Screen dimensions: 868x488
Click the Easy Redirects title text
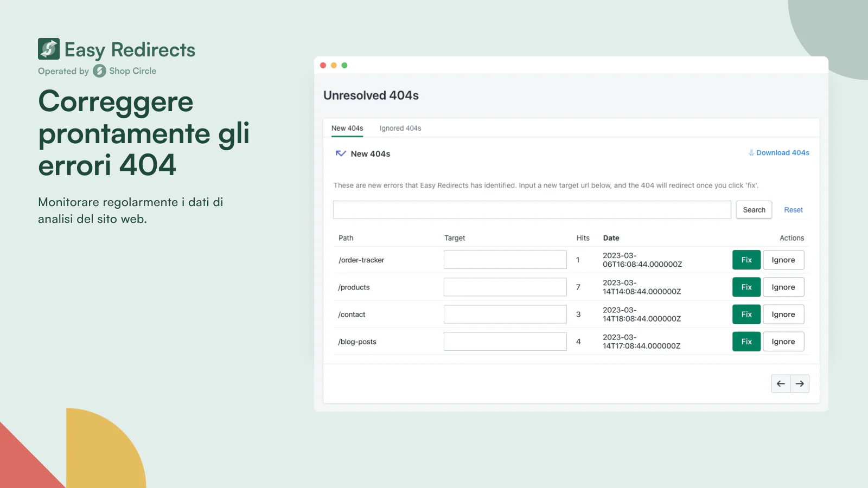point(130,50)
